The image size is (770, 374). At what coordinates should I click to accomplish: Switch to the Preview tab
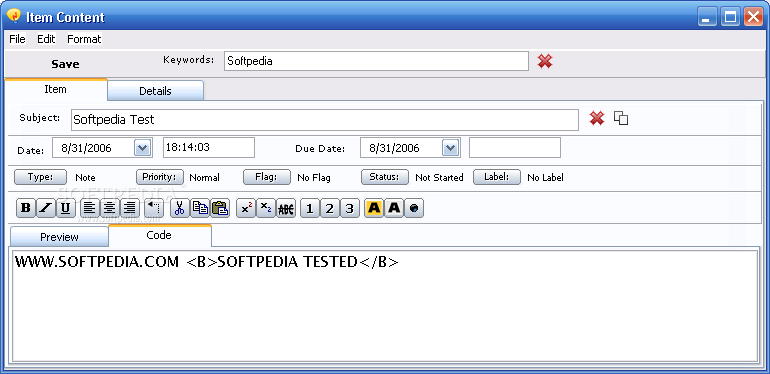tap(59, 237)
